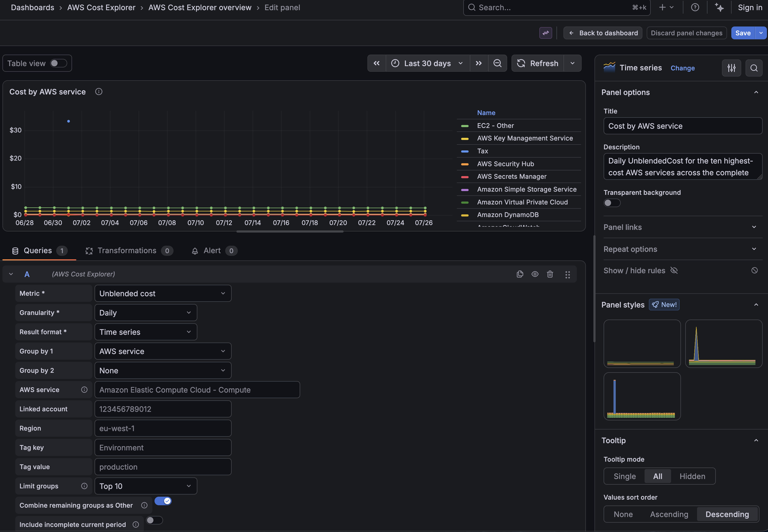Set values sort order to None
The image size is (768, 532).
[x=623, y=514]
